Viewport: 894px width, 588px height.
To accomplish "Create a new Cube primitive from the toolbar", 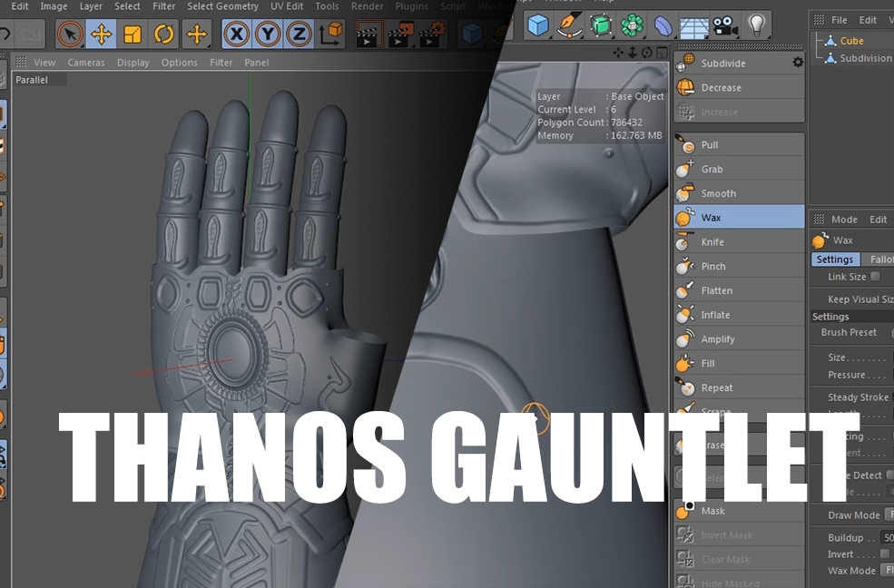I will coord(535,25).
